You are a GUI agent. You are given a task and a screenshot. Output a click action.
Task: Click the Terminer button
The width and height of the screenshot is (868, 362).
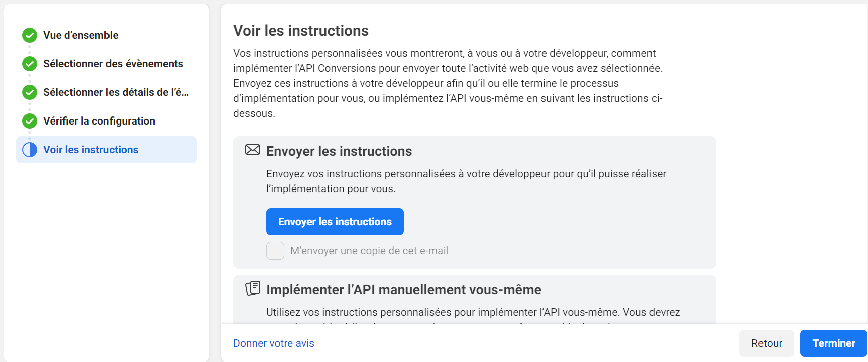coord(834,343)
